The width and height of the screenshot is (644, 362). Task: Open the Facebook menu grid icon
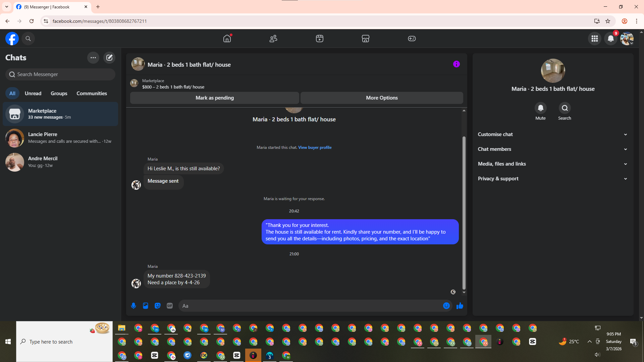pyautogui.click(x=595, y=39)
